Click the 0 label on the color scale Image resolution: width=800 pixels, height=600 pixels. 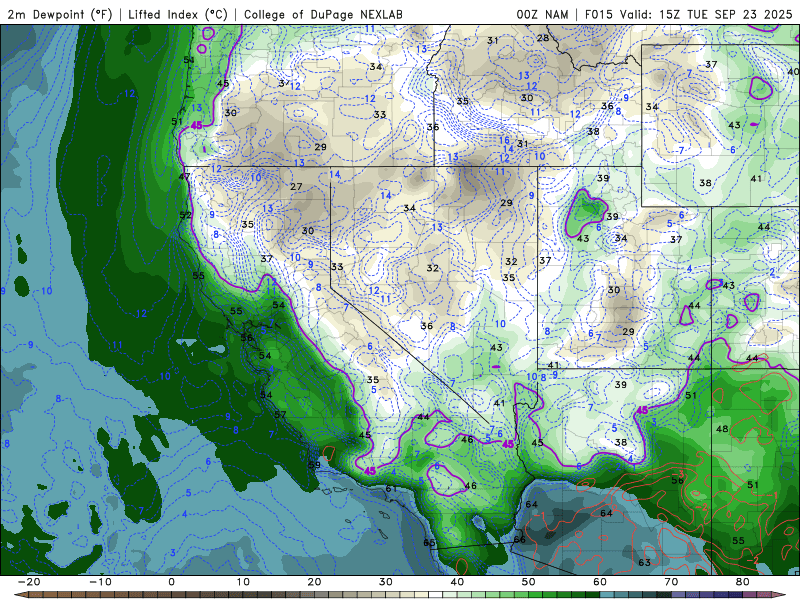(x=171, y=582)
